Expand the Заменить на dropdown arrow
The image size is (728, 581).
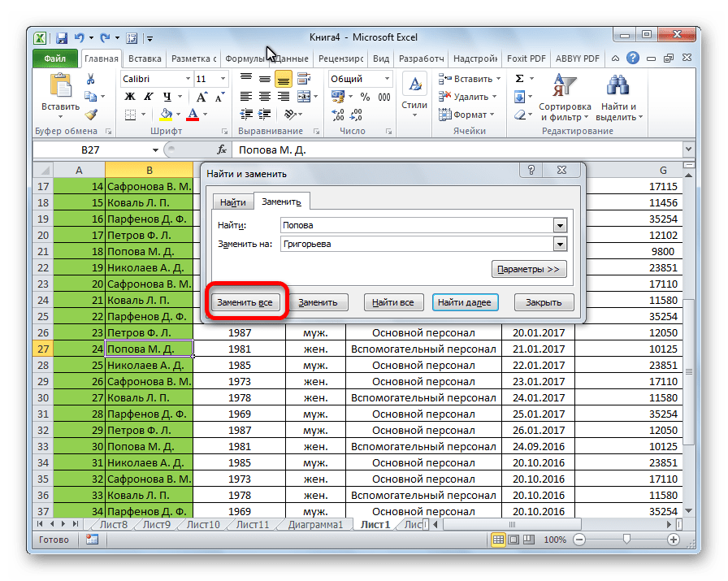(x=559, y=244)
